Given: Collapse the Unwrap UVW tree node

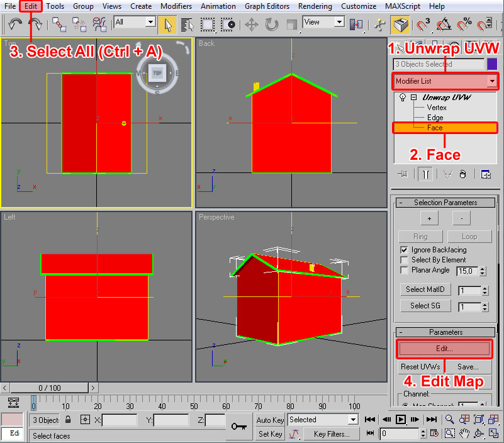Looking at the screenshot, I should click(x=414, y=98).
